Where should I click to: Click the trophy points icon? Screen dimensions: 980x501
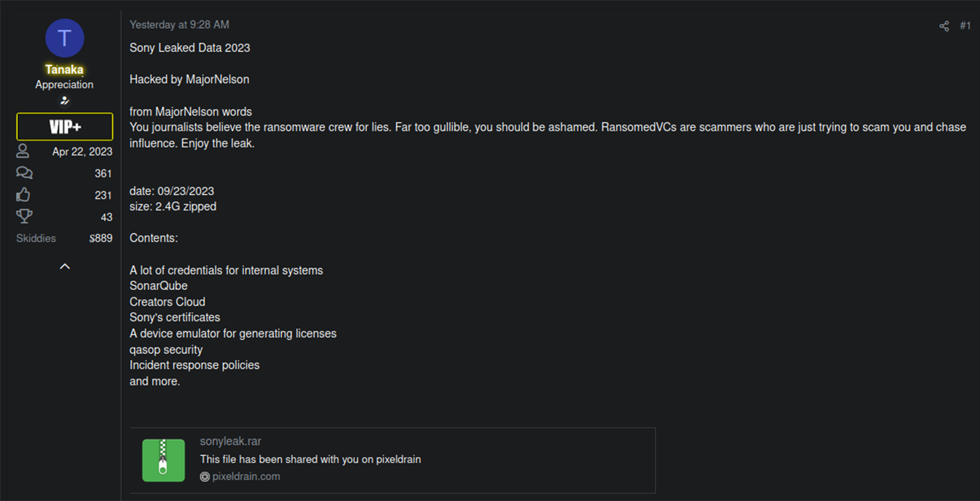tap(24, 217)
